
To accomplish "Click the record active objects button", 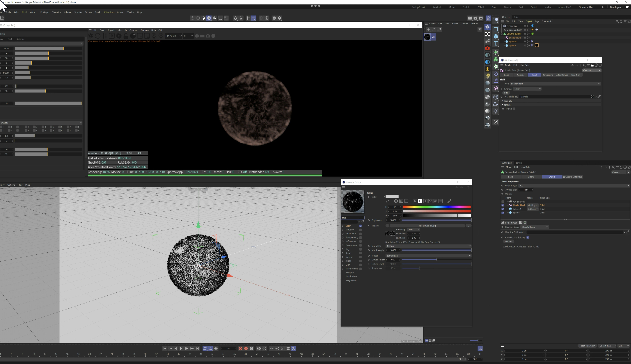I will [x=240, y=349].
